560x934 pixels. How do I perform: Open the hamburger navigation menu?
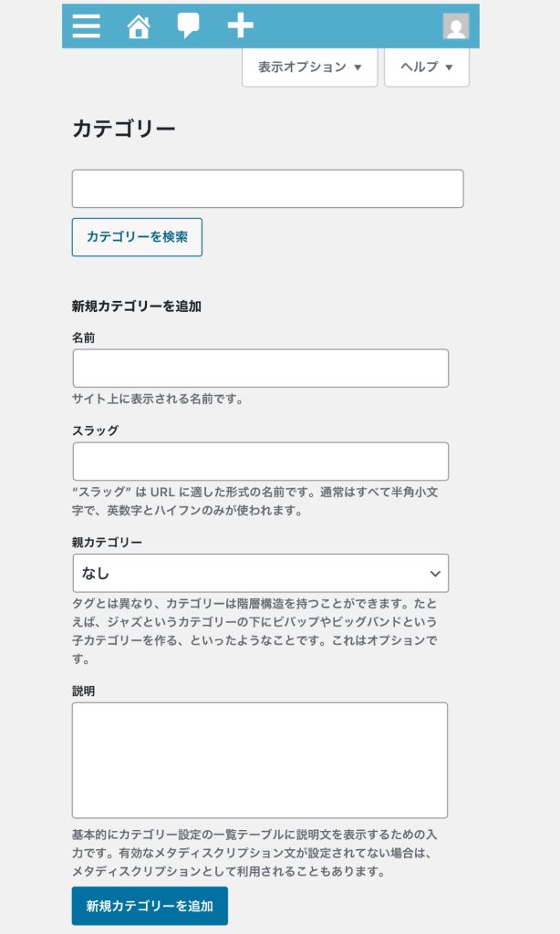coord(86,26)
